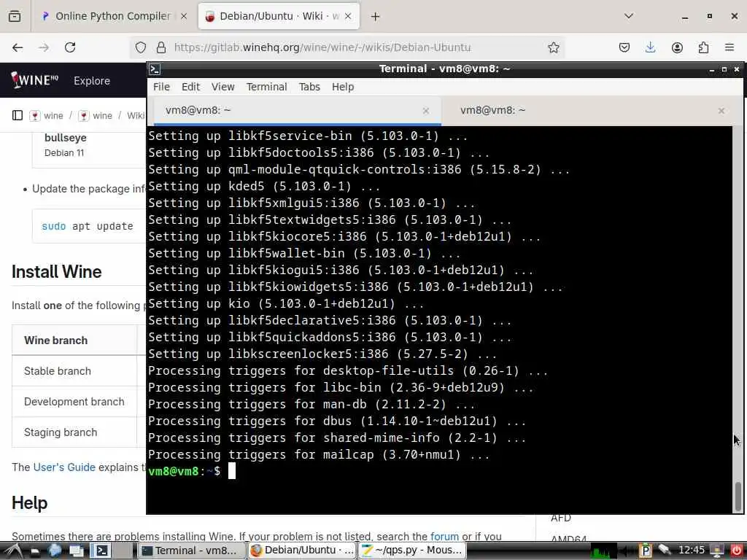Click the tracking protection shield icon
Screen dimensions: 747x560
[141, 47]
